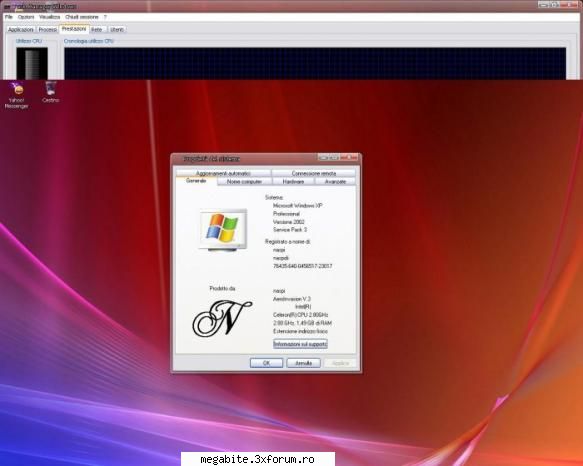Open the Connessione remota tab
The width and height of the screenshot is (583, 466).
(313, 173)
